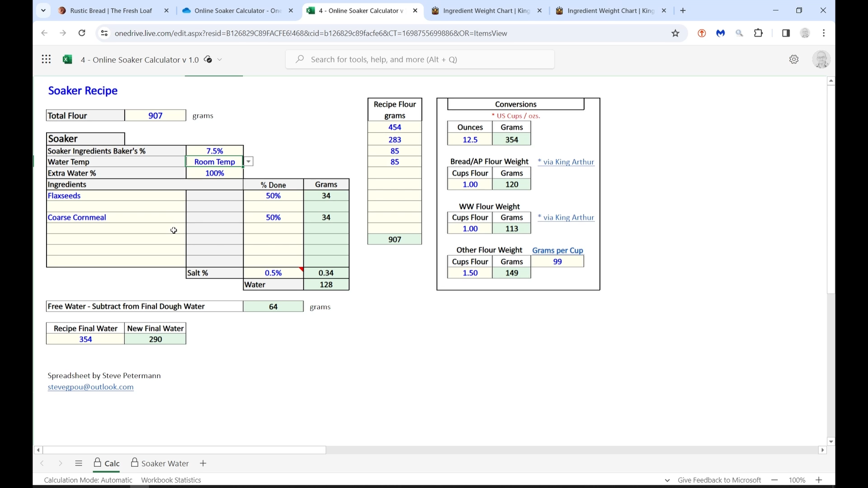Viewport: 868px width, 488px height.
Task: Click the Extra Water % input cell
Action: click(x=215, y=173)
